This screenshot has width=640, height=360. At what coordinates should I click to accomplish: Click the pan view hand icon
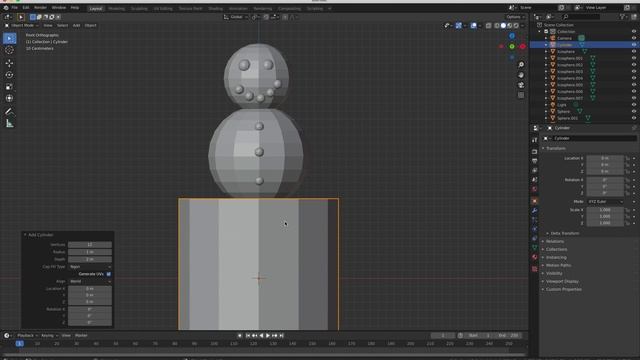[x=521, y=75]
